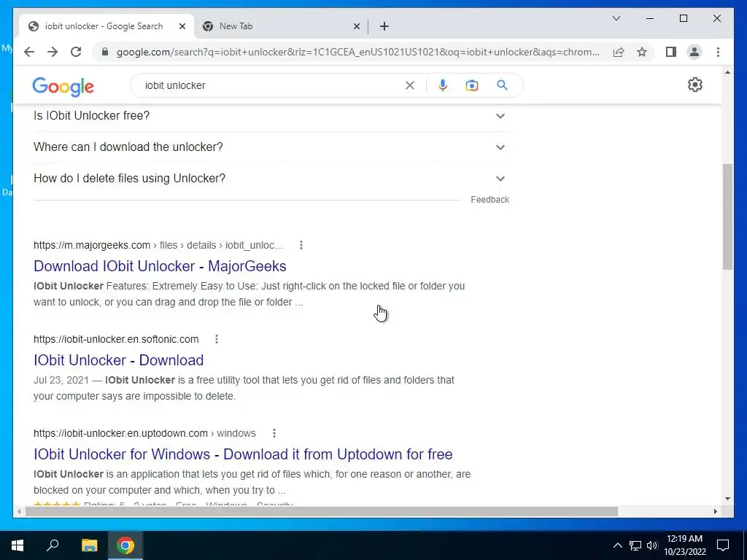Open the Chrome side panel
This screenshot has height=560, width=747.
point(671,52)
